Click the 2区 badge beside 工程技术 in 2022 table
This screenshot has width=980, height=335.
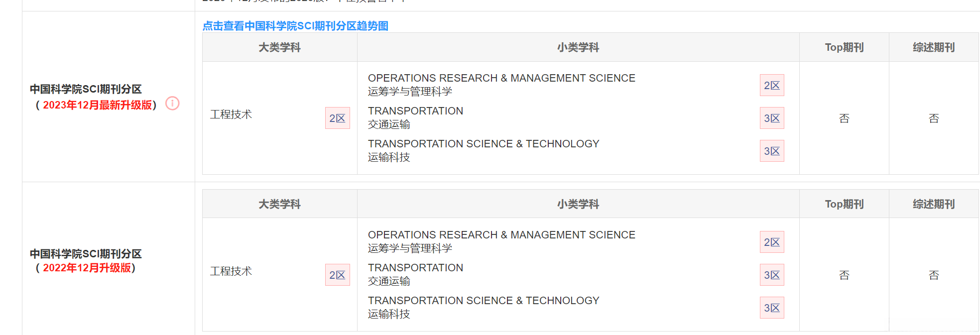(x=337, y=275)
